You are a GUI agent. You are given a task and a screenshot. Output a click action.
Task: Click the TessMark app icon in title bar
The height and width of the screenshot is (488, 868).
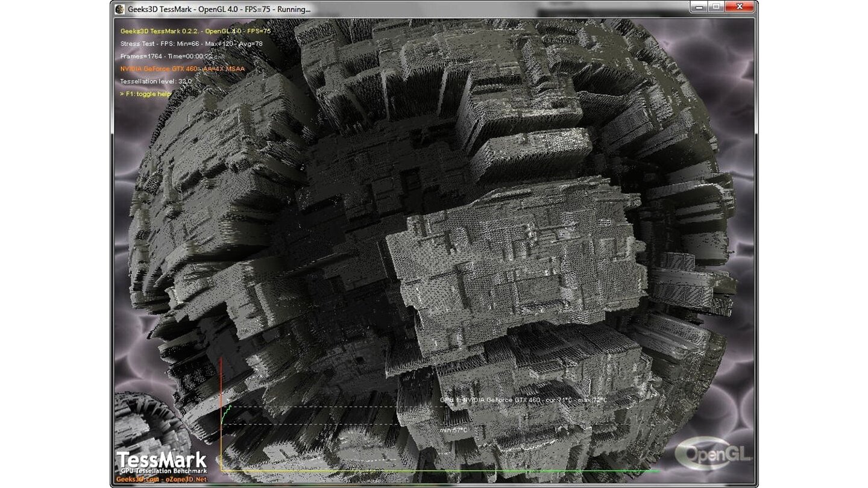(120, 9)
